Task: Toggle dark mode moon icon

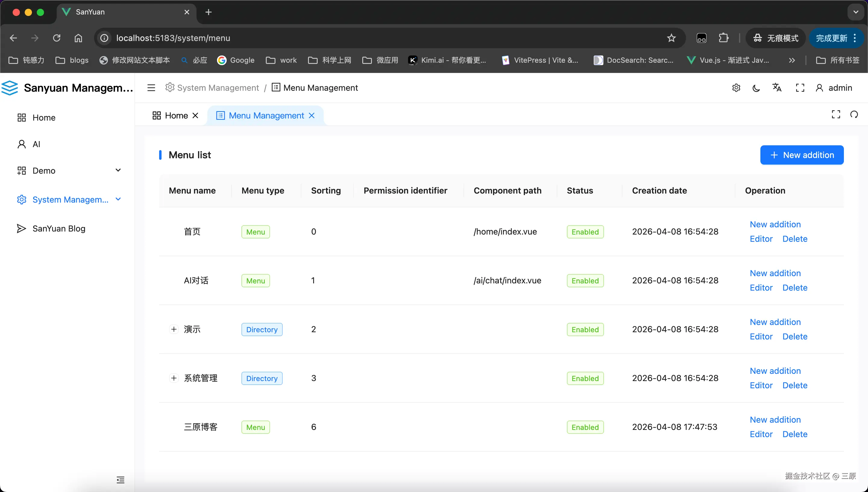Action: [756, 88]
